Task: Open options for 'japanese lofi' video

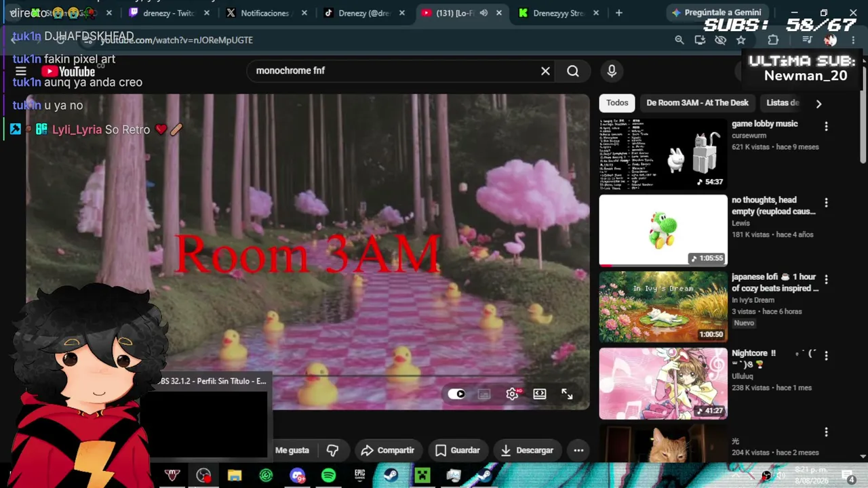Action: tap(826, 279)
